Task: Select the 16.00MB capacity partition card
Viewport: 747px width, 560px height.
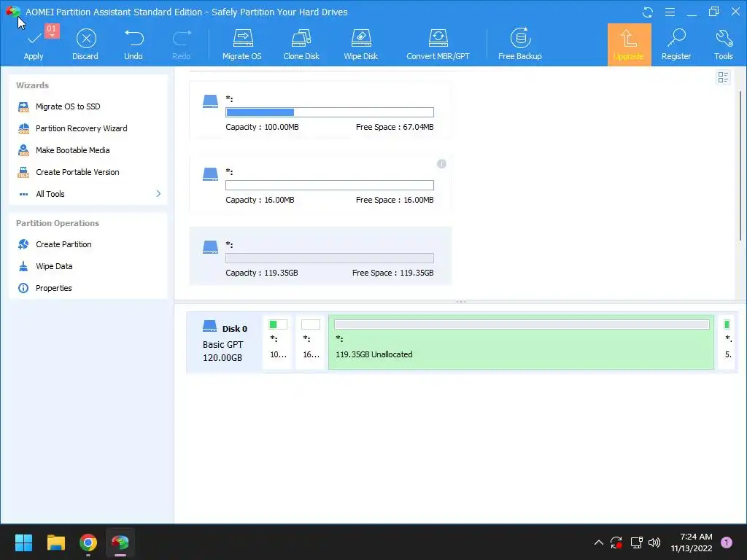Action: click(320, 183)
